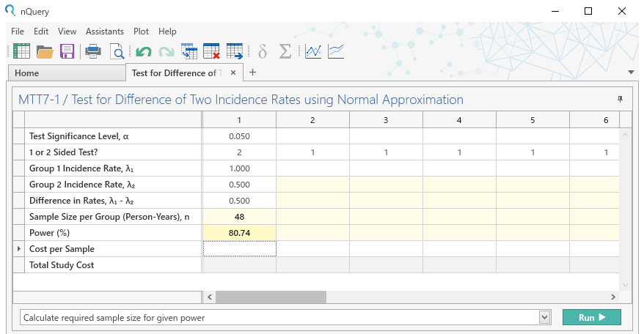
Task: Add a new tab with plus button
Action: tap(253, 73)
